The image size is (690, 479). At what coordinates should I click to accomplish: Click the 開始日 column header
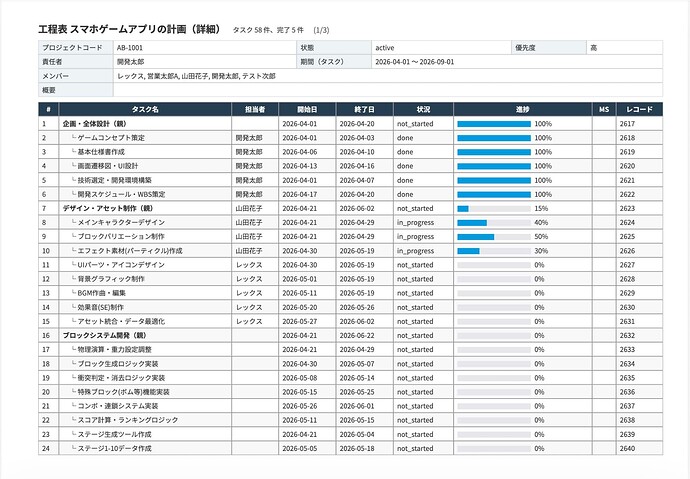coord(307,110)
